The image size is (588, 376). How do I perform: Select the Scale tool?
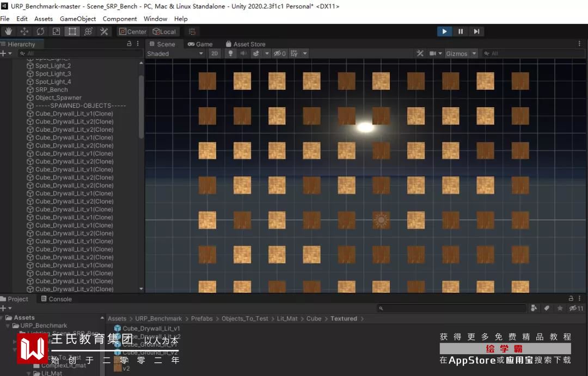56,32
